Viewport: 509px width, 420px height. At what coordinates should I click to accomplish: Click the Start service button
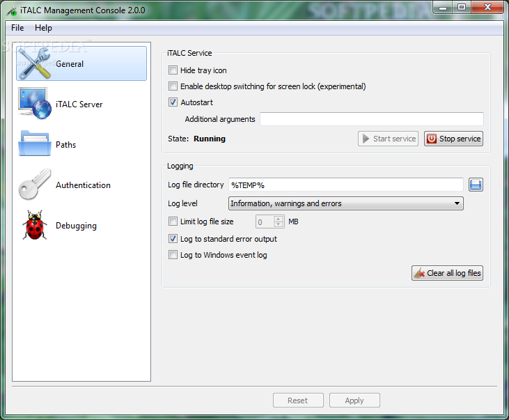388,139
